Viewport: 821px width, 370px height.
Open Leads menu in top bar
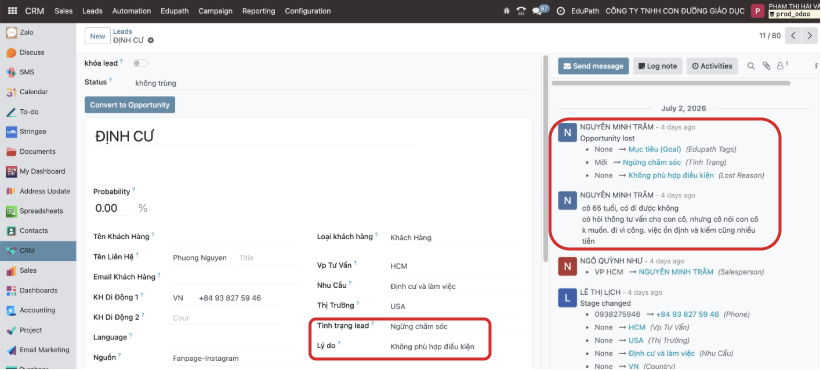92,11
